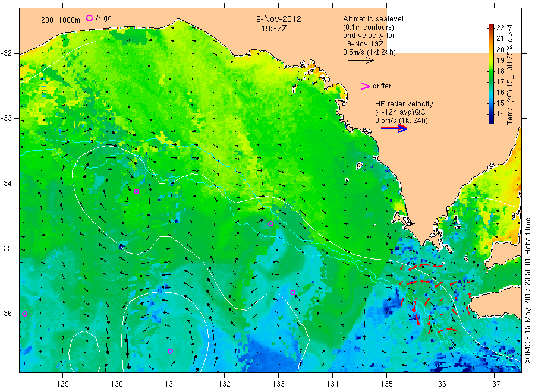Click the black altimetric velocity legend arrow
535x392 pixels.
tap(361, 61)
